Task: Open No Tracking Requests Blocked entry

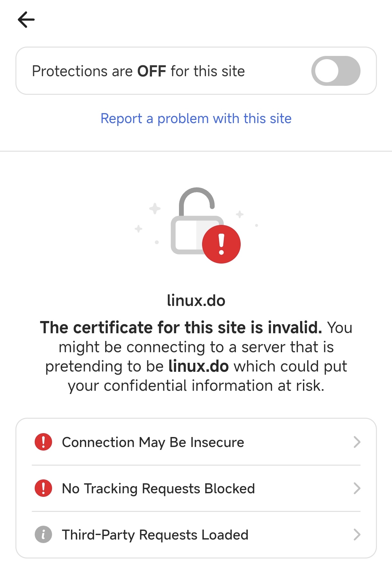Action: tap(196, 488)
